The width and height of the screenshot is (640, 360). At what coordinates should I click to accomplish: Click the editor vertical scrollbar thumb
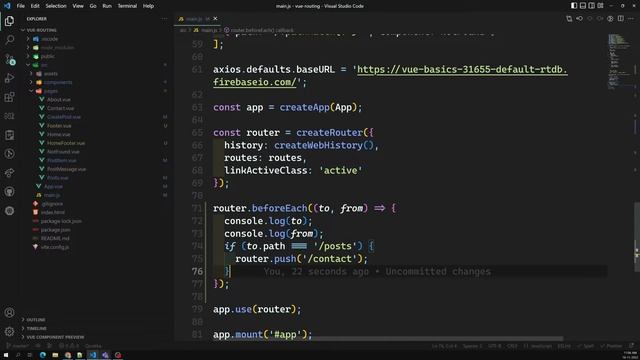[x=637, y=237]
